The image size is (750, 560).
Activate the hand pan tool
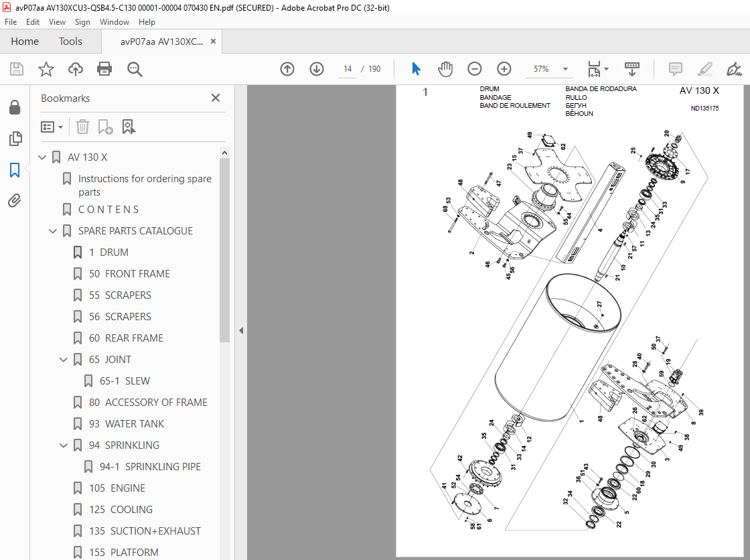click(445, 69)
